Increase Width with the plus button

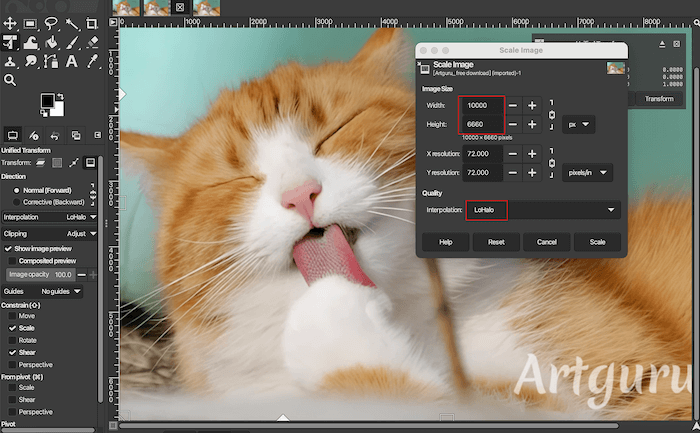(532, 105)
